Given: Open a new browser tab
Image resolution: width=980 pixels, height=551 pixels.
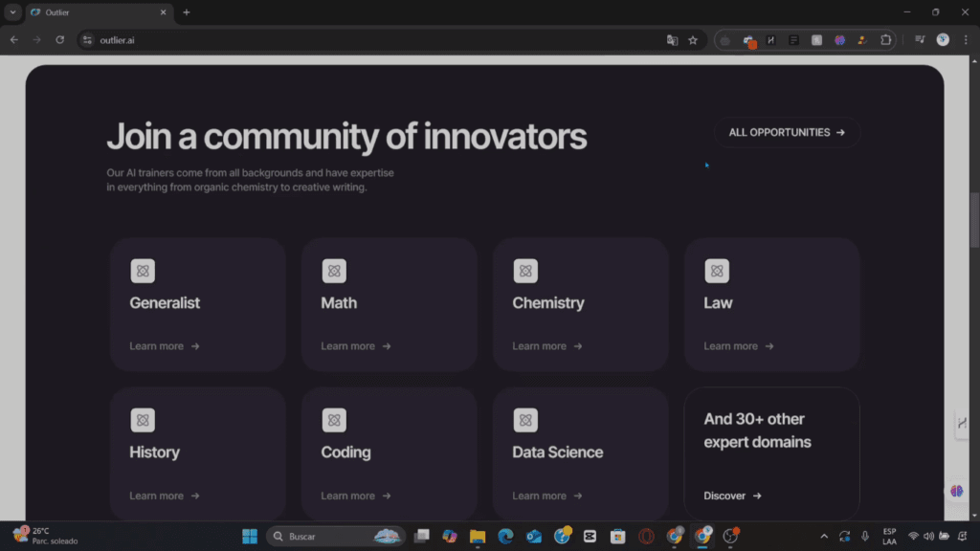Looking at the screenshot, I should coord(186,12).
